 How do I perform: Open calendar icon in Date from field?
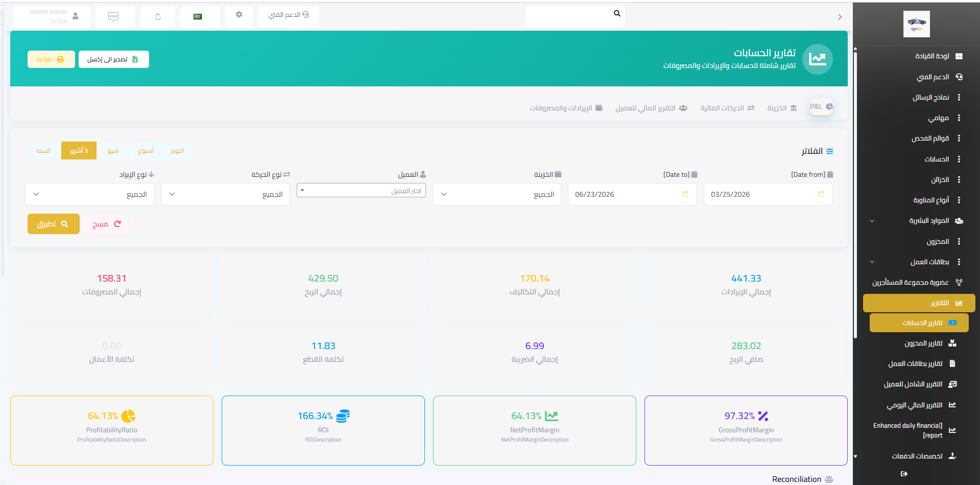point(821,194)
